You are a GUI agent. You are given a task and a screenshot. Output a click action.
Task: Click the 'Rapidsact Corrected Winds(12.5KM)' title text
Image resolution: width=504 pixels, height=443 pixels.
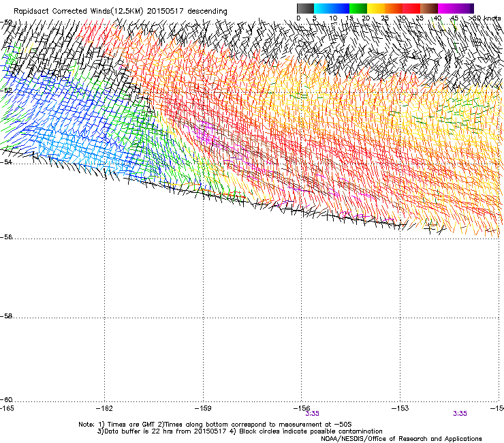78,12
